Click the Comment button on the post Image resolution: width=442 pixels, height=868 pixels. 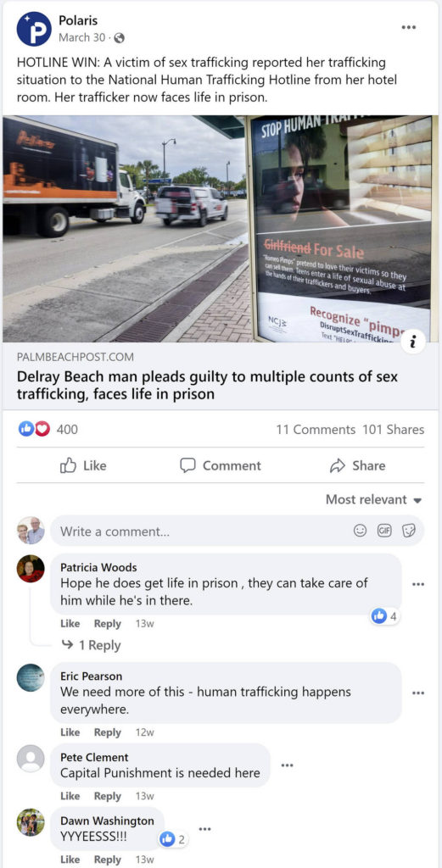coord(221,465)
